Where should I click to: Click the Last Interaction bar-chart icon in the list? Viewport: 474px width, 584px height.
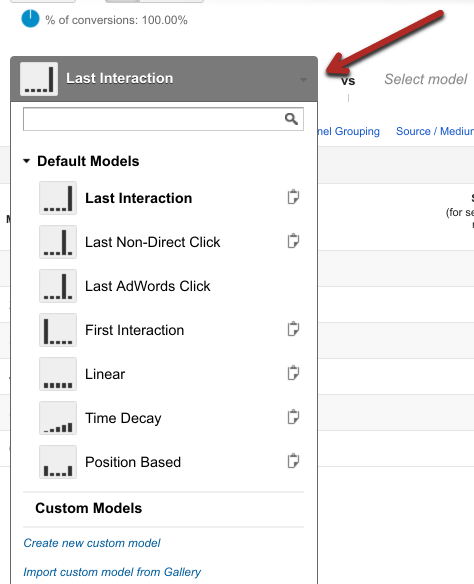click(x=58, y=198)
